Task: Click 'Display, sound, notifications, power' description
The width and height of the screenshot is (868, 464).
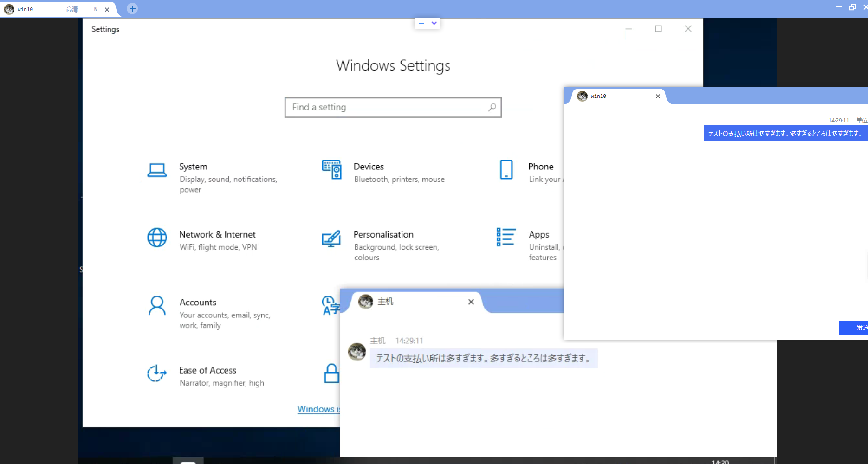Action: [x=228, y=184]
